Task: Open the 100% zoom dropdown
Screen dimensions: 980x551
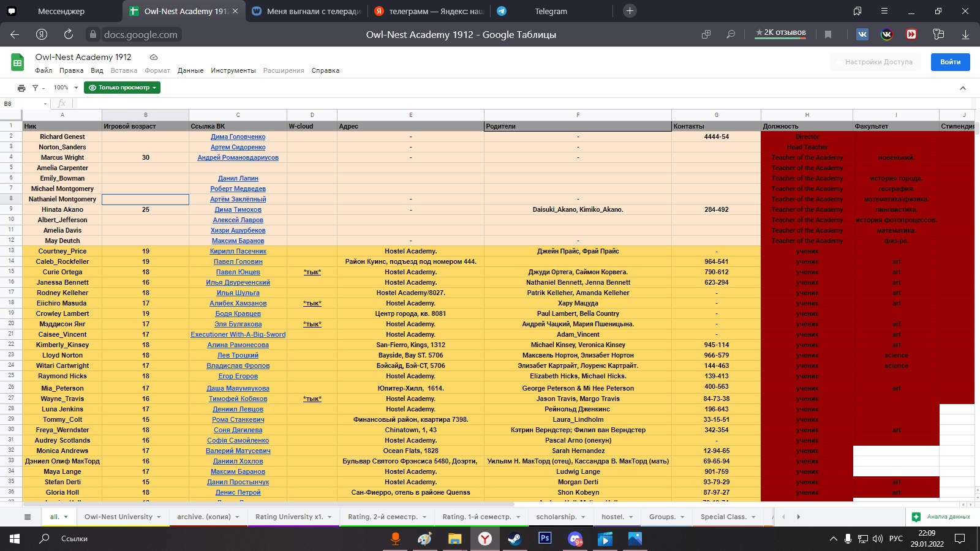Action: [66, 88]
